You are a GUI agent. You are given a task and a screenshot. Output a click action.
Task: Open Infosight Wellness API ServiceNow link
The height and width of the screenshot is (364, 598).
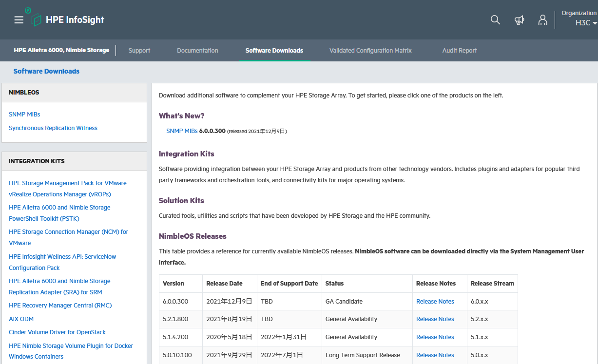coord(62,262)
